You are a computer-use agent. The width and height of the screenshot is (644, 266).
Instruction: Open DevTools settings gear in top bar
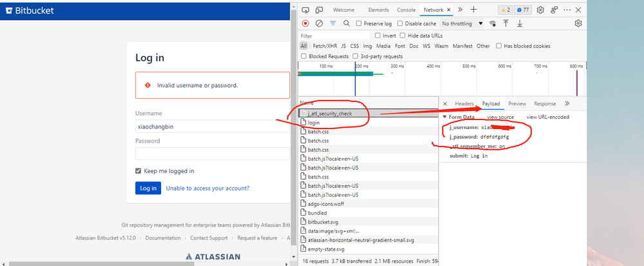pyautogui.click(x=540, y=10)
